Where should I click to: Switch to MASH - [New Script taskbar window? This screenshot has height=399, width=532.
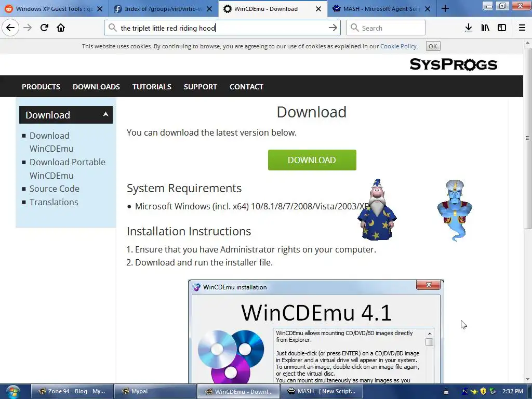[x=321, y=391]
